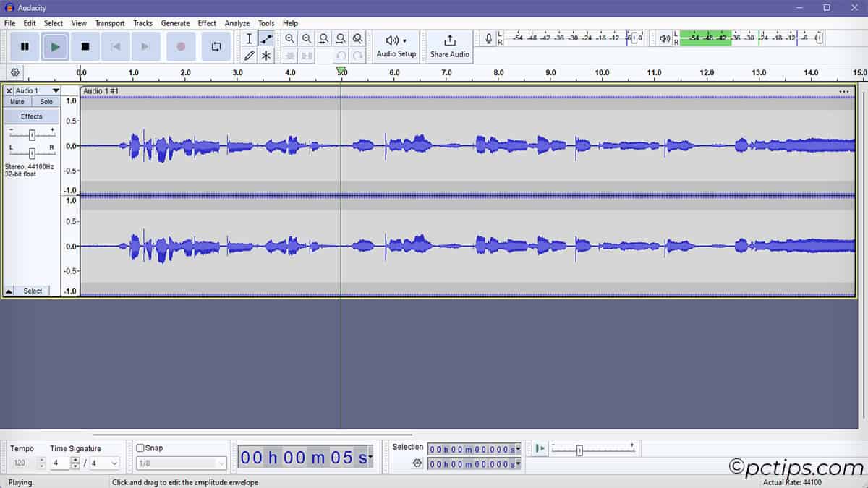Select the Draw pencil tool

tap(250, 56)
